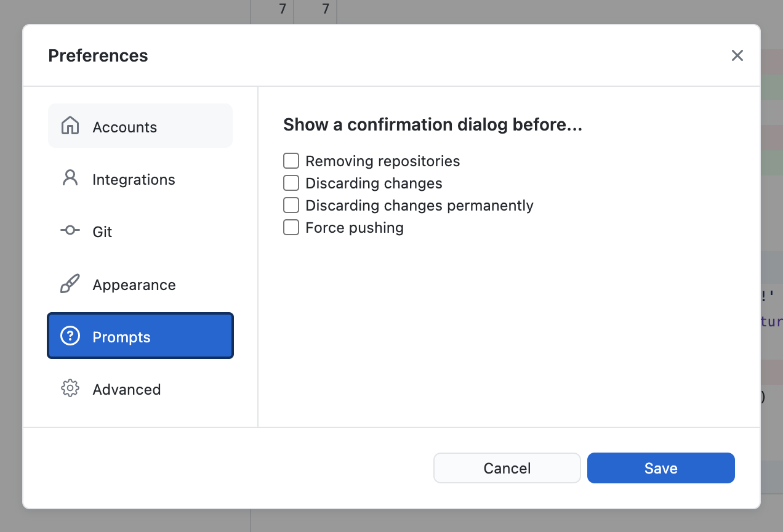Open the Advanced preferences tab
Image resolution: width=783 pixels, height=532 pixels.
tap(127, 390)
